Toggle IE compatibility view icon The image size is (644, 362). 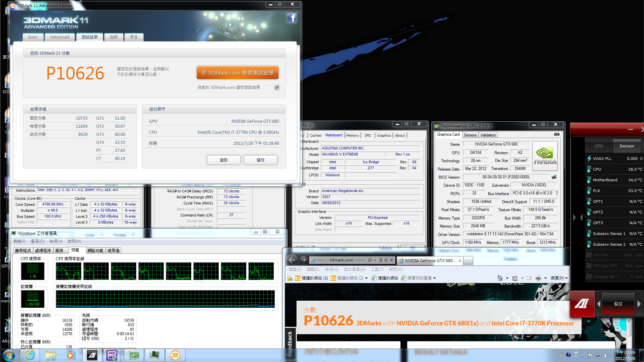(x=381, y=260)
